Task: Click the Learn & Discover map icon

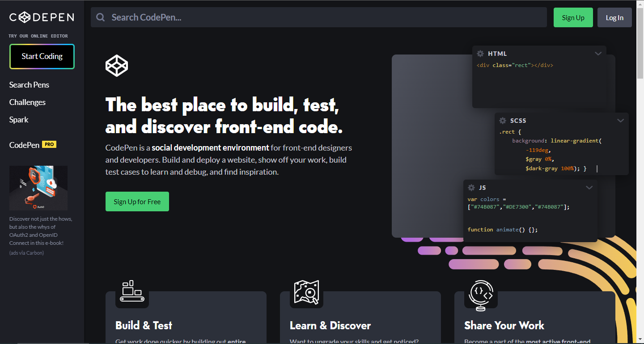Action: coord(306,292)
